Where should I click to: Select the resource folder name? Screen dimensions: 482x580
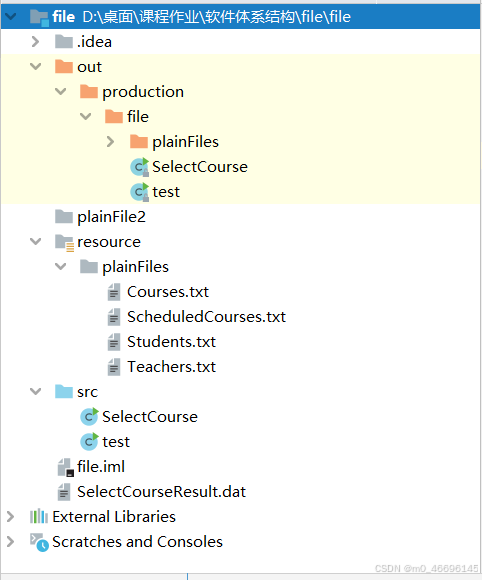(109, 242)
